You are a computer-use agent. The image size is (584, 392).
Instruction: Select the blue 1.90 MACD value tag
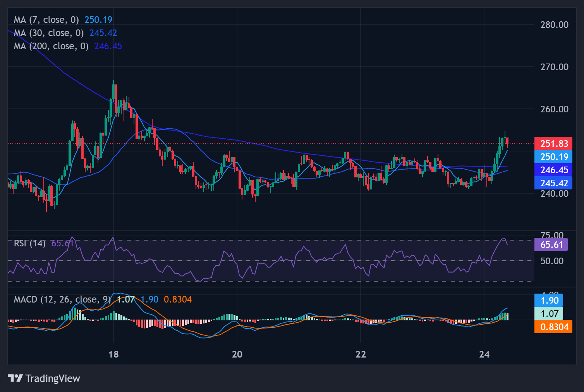tap(549, 301)
